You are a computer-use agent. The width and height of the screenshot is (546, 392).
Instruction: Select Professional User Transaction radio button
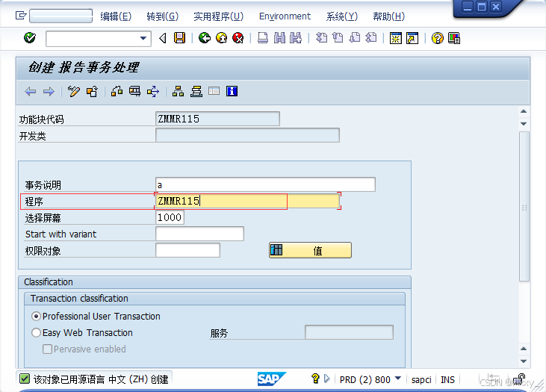tap(36, 316)
